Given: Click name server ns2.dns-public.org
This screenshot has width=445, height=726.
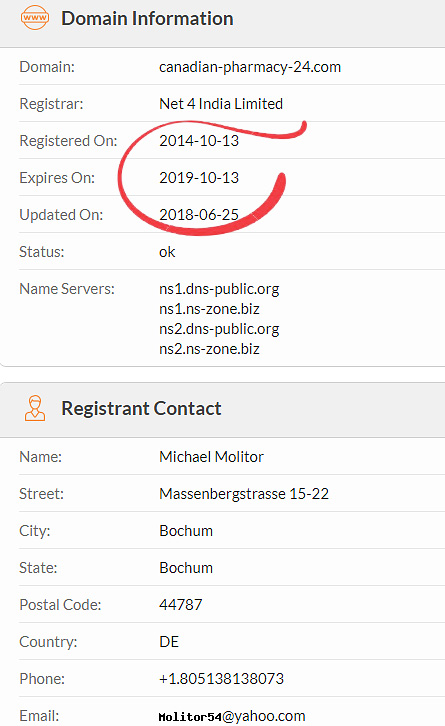Looking at the screenshot, I should tap(219, 329).
